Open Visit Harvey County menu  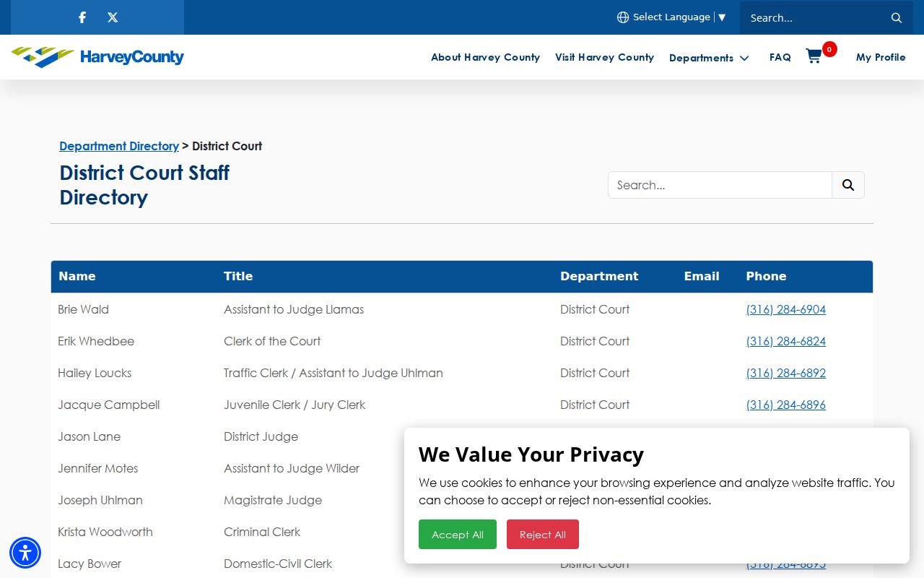coord(604,57)
